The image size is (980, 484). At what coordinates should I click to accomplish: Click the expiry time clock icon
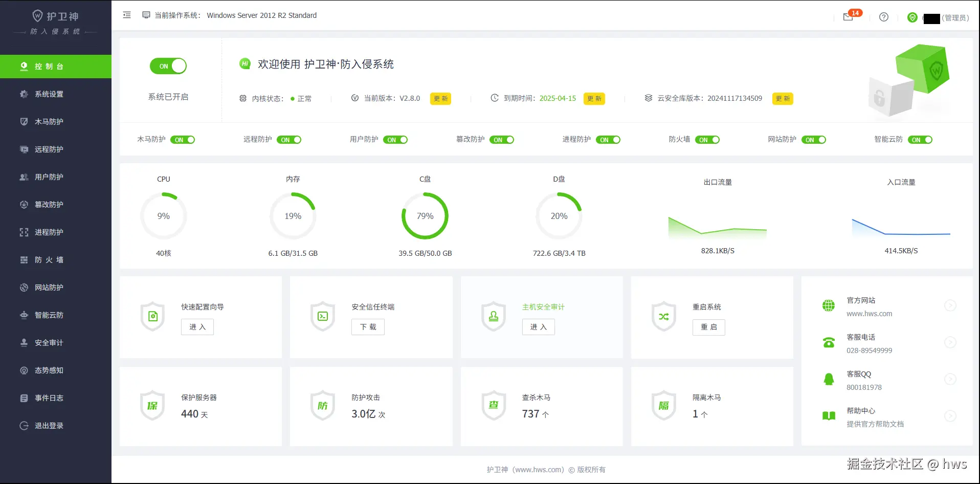[495, 98]
